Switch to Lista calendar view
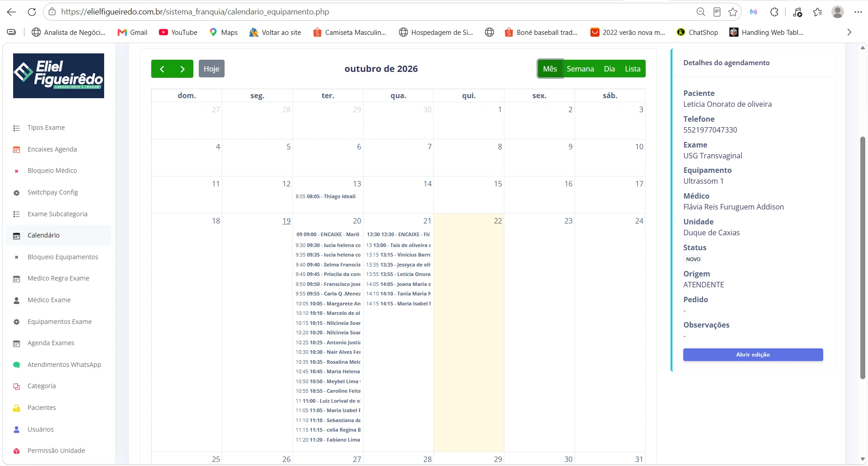868x466 pixels. pos(633,69)
